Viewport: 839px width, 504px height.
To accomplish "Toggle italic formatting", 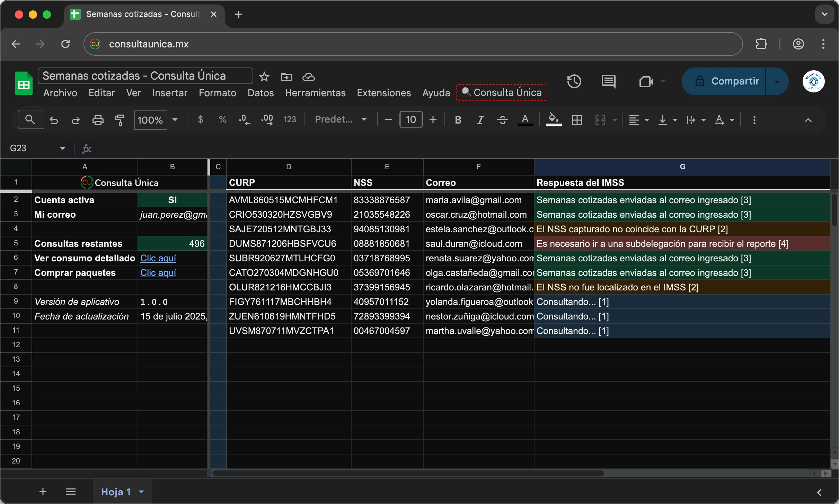I will [x=480, y=120].
